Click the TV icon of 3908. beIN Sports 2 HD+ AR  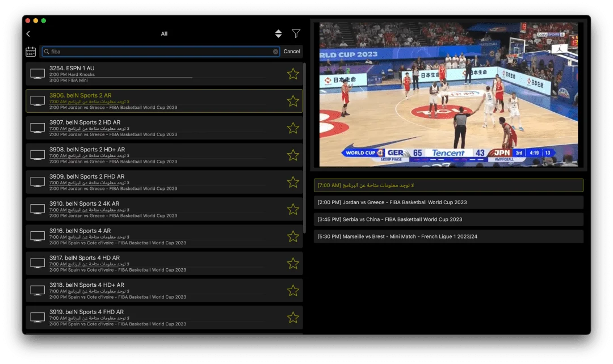37,155
